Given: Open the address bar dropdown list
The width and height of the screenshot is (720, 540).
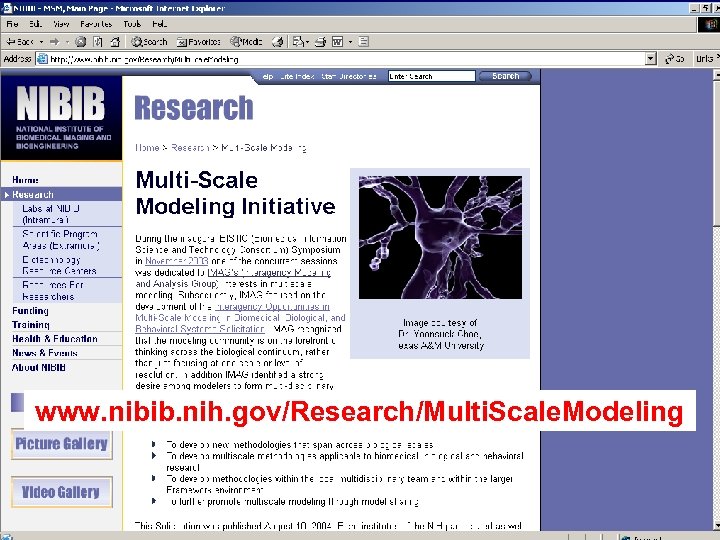Looking at the screenshot, I should coord(651,59).
